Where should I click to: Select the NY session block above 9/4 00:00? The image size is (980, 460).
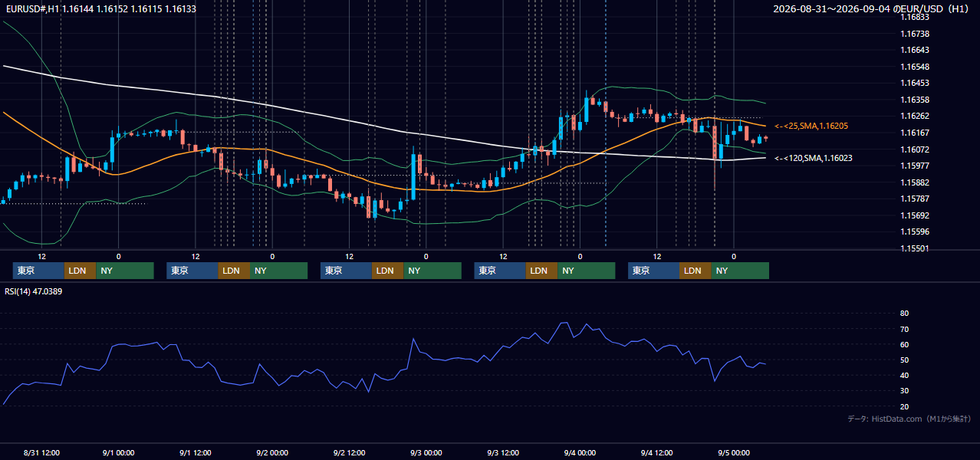pyautogui.click(x=586, y=271)
